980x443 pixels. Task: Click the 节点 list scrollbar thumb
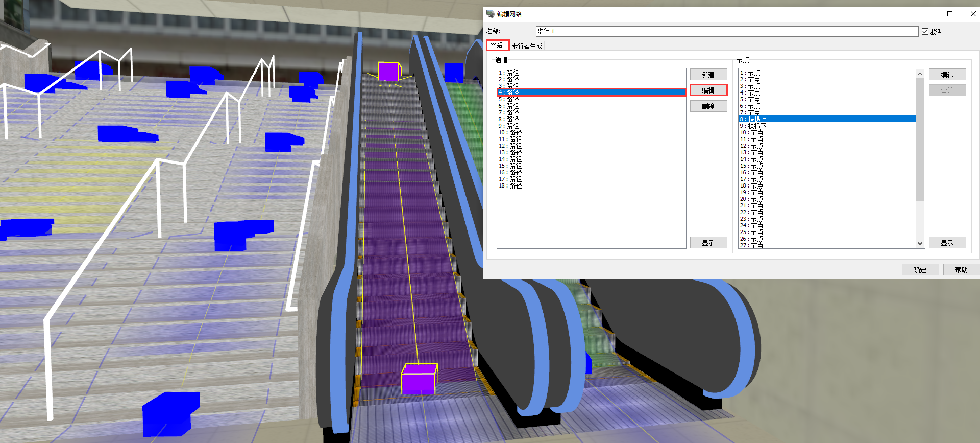click(x=920, y=139)
